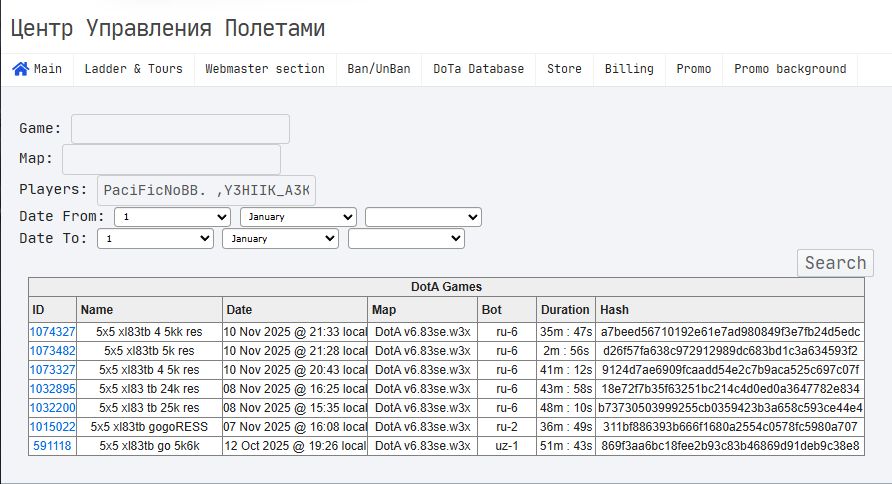Click bot value 'uz-1'
Image resolution: width=892 pixels, height=484 pixels.
tap(507, 446)
